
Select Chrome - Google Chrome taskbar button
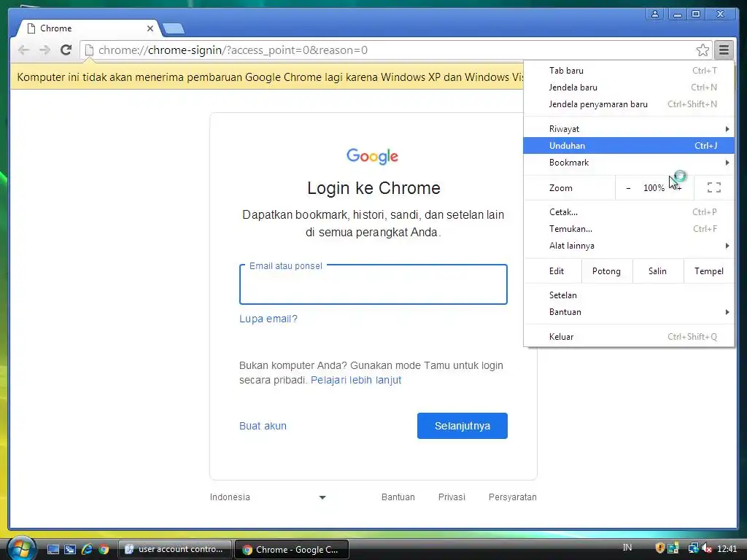[x=292, y=549]
